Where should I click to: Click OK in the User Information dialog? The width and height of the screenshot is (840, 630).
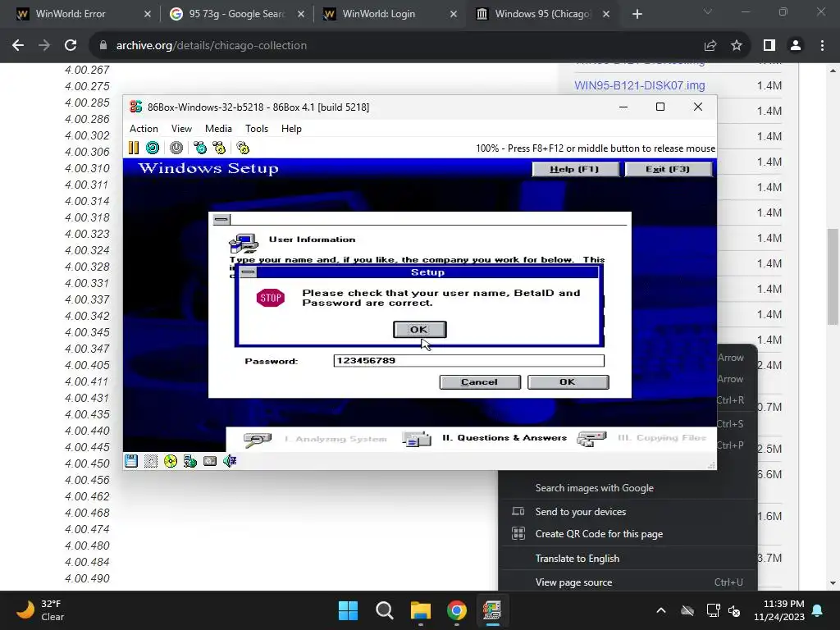pyautogui.click(x=568, y=382)
